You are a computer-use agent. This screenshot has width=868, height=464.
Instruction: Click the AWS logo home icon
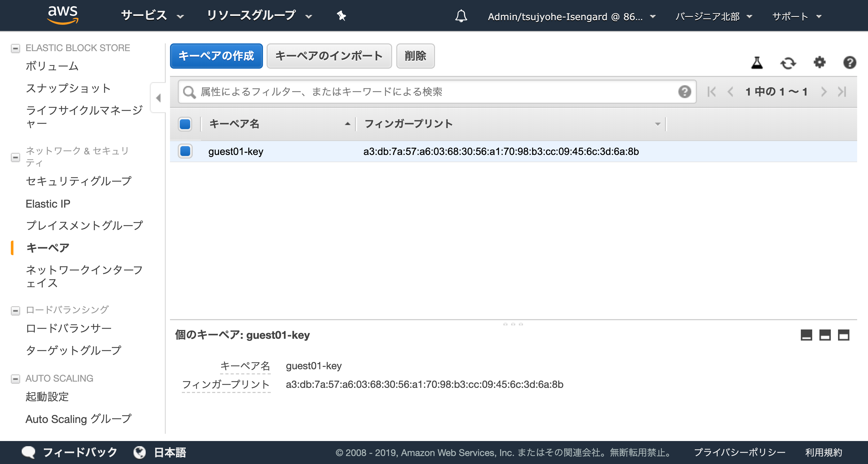(x=63, y=15)
